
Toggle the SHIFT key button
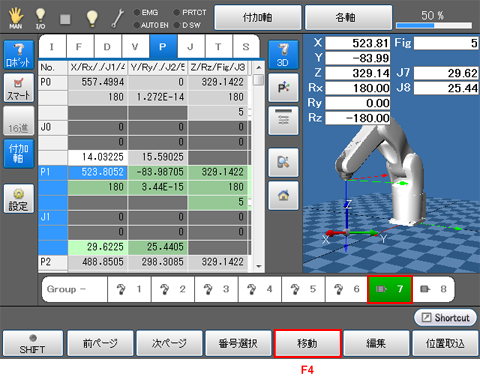coord(33,343)
